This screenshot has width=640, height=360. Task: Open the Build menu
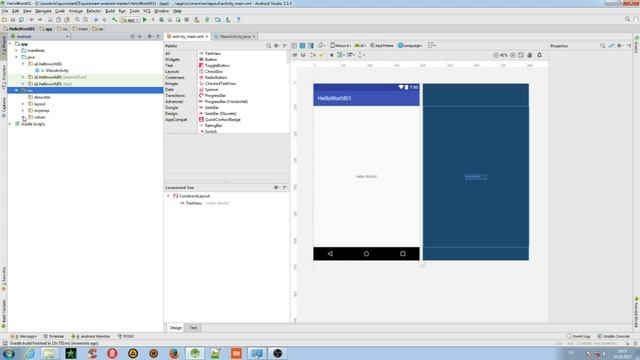[x=110, y=11]
